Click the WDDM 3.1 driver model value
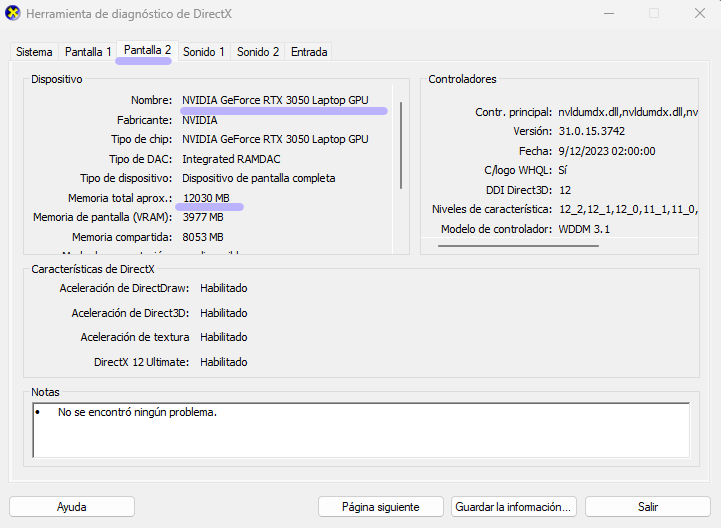This screenshot has width=721, height=528. (x=584, y=229)
